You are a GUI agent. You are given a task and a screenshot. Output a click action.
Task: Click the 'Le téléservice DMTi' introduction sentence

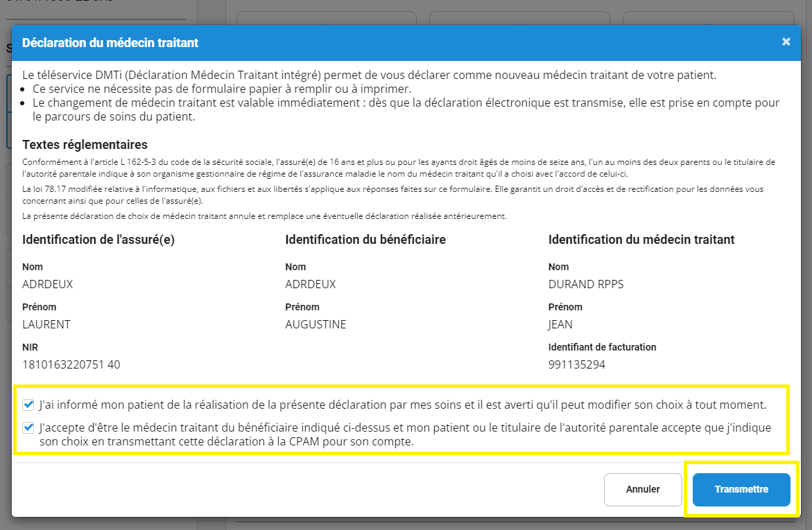tap(369, 75)
